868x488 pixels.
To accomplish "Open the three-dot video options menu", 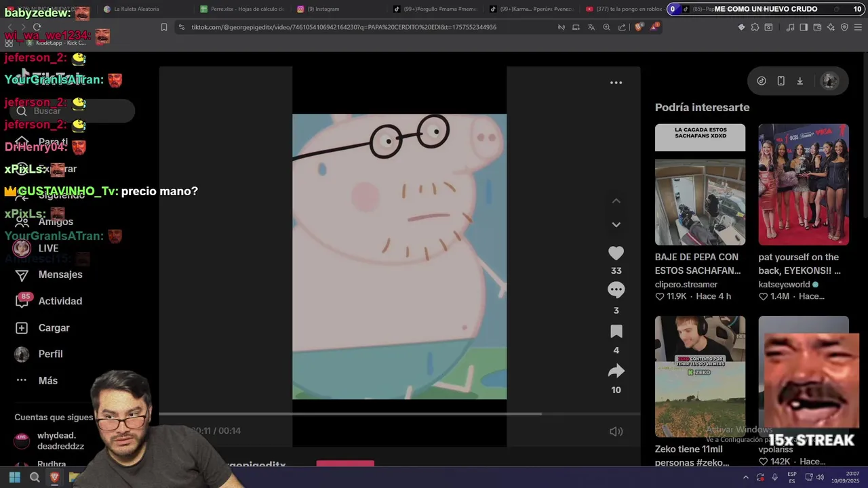I will click(616, 83).
